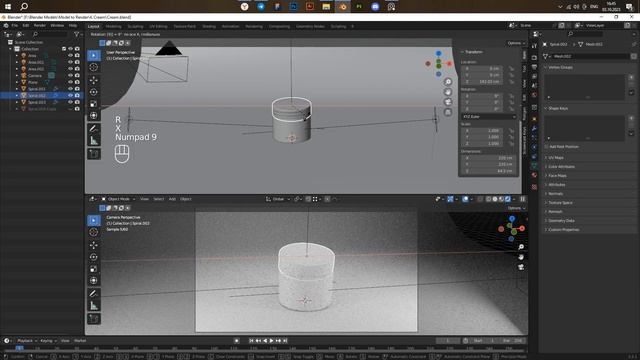The width and height of the screenshot is (640, 360).
Task: Expand the Color Attributes panel
Action: pyautogui.click(x=561, y=167)
